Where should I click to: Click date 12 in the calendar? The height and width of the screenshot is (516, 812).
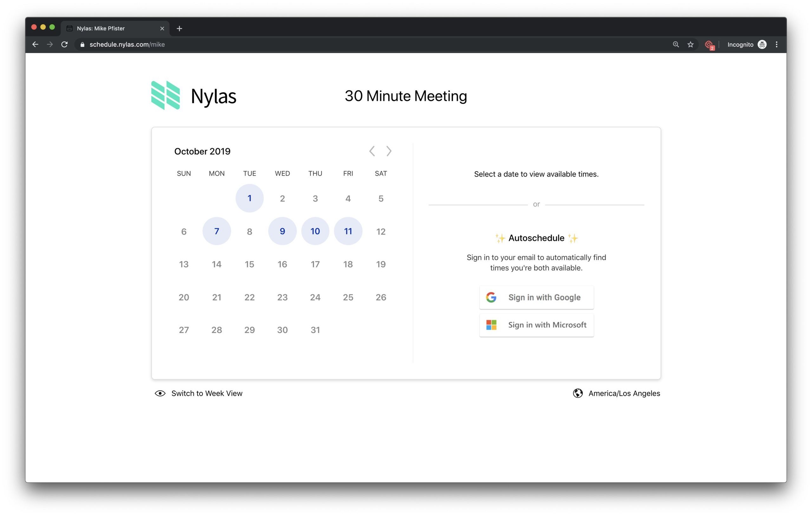(x=381, y=231)
